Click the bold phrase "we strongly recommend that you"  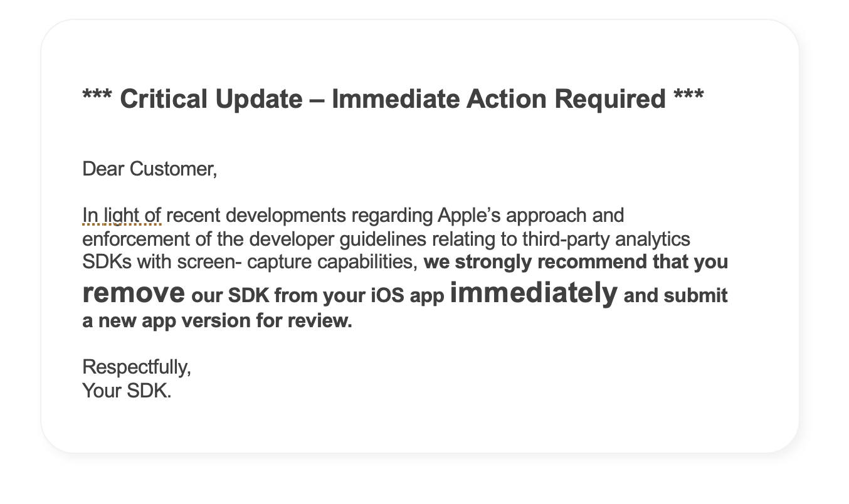[x=576, y=261]
